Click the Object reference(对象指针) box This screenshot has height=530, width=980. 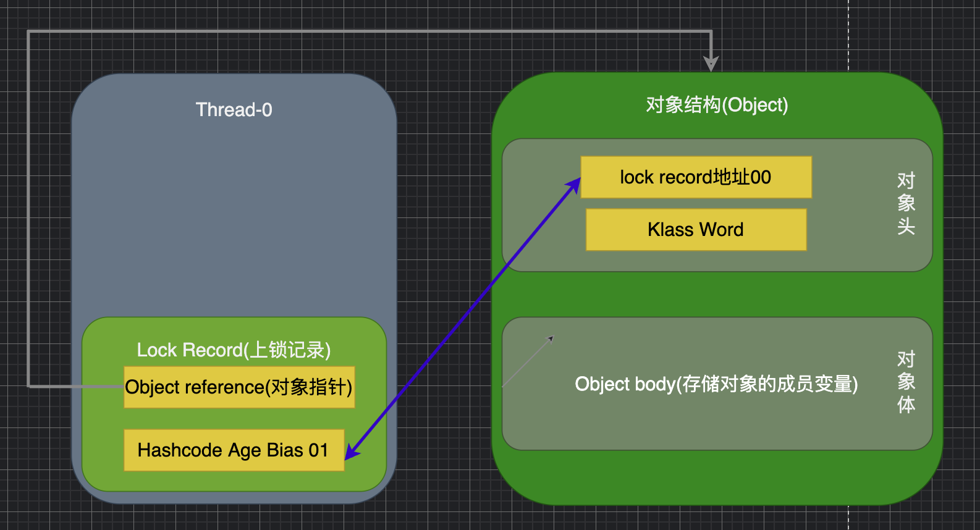(240, 387)
